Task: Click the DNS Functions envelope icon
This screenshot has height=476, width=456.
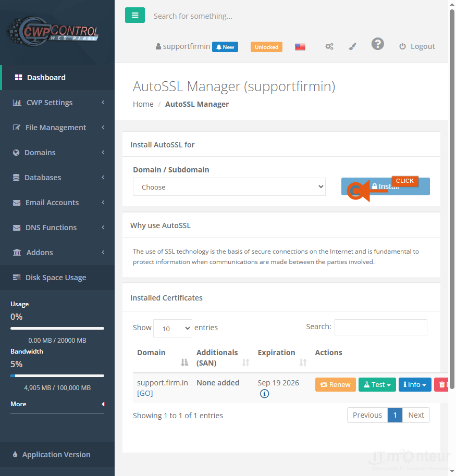Action: 17,228
